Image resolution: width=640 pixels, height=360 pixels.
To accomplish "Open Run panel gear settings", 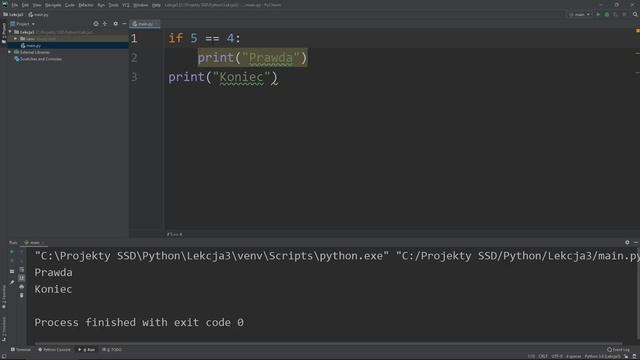I will click(627, 242).
